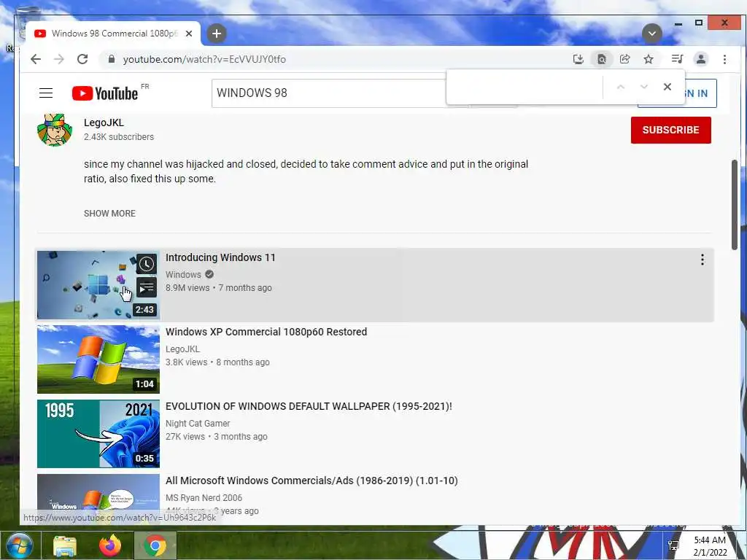Open Windows XP Commercial thumbnail
Image resolution: width=747 pixels, height=560 pixels.
tap(98, 359)
